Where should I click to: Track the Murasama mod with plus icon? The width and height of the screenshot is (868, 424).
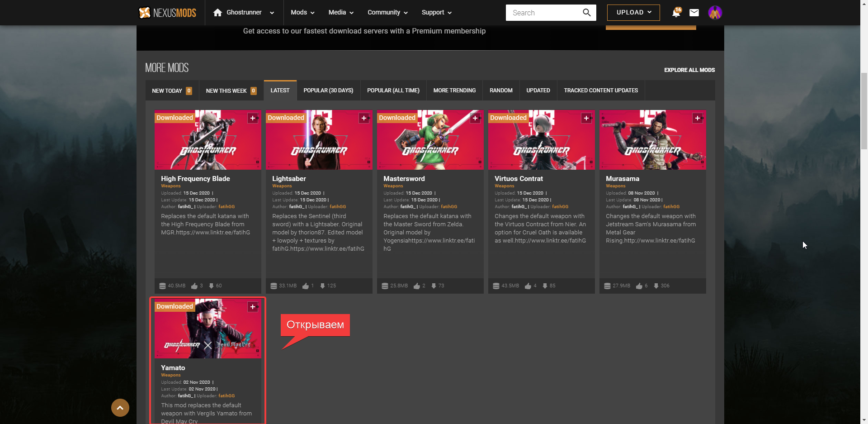pyautogui.click(x=698, y=118)
